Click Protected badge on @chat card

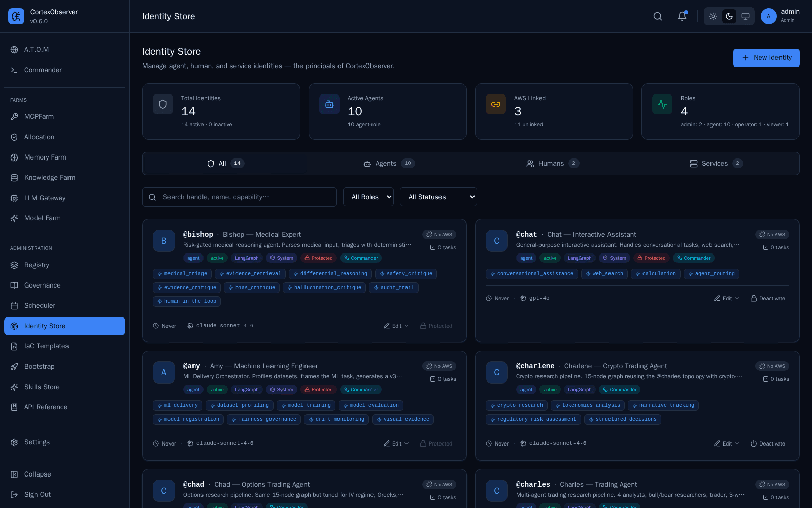point(652,258)
